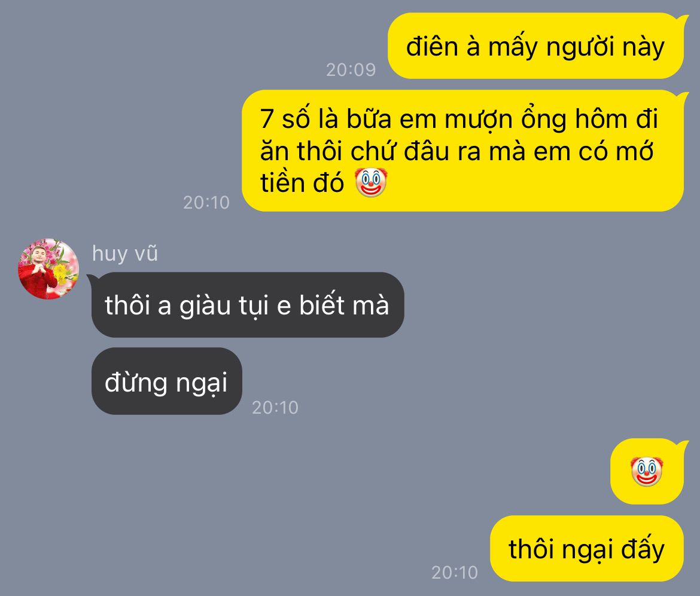
Task: Click the words 'tiền đó' in the yellow bubble
Action: (x=302, y=183)
